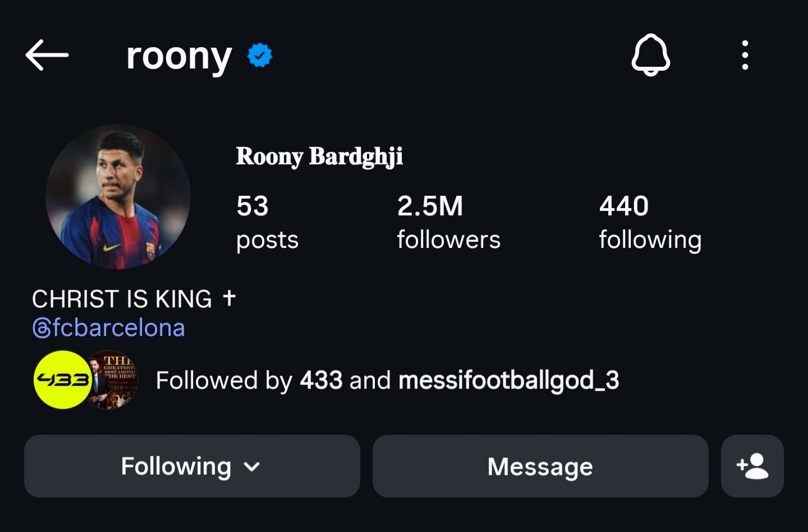The height and width of the screenshot is (532, 808).
Task: Tap the blue verified badge
Action: (x=260, y=56)
